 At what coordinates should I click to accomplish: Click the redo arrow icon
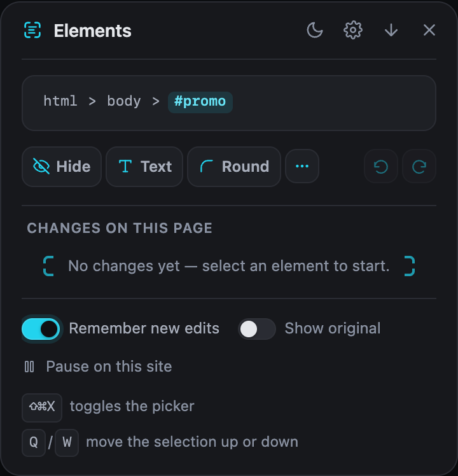(x=419, y=166)
